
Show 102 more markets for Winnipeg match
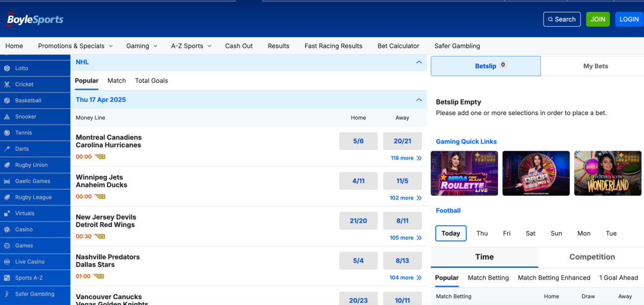coord(406,198)
